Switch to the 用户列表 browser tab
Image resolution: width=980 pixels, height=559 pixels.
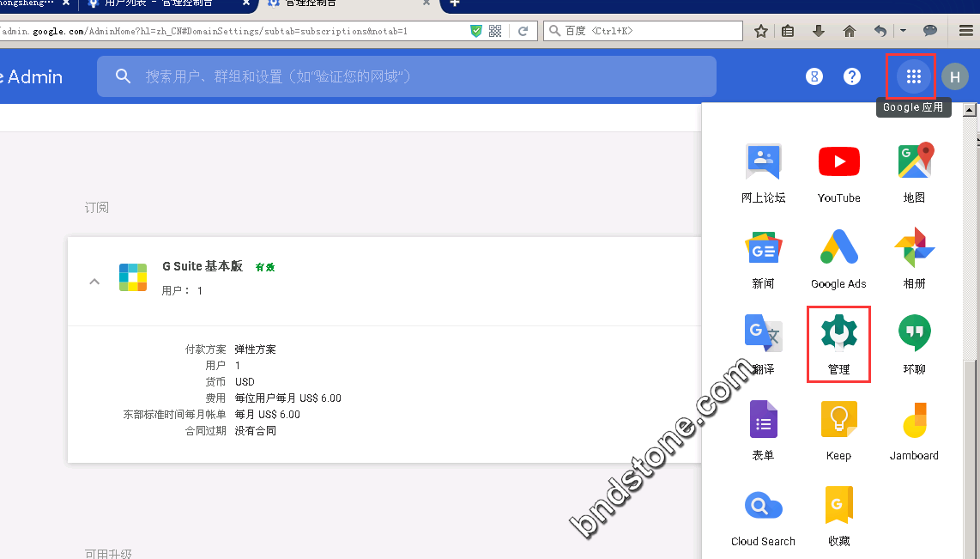pyautogui.click(x=169, y=4)
